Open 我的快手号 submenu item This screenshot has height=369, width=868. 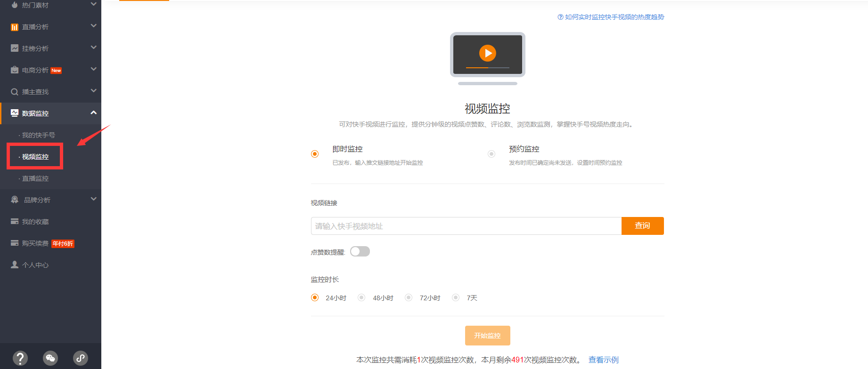pyautogui.click(x=38, y=135)
